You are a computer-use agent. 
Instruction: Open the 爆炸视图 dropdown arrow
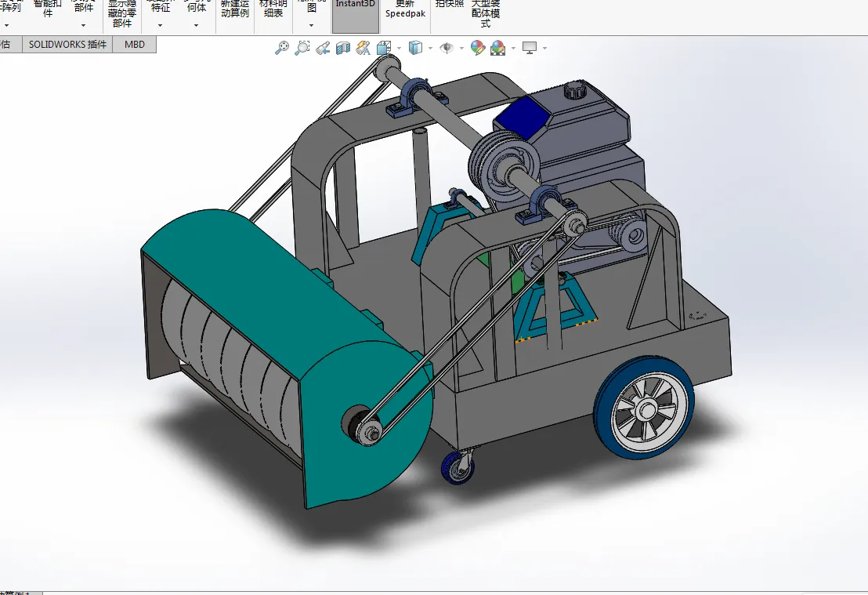[311, 26]
